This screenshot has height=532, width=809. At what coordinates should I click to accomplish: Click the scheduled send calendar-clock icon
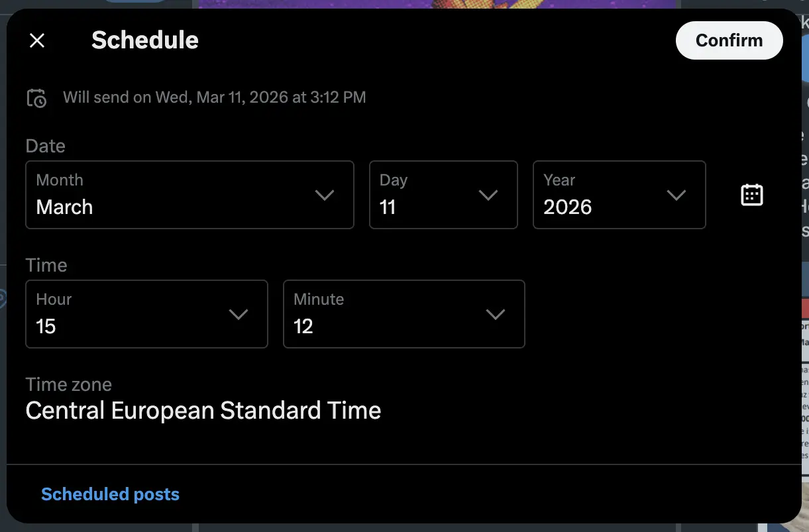click(37, 97)
